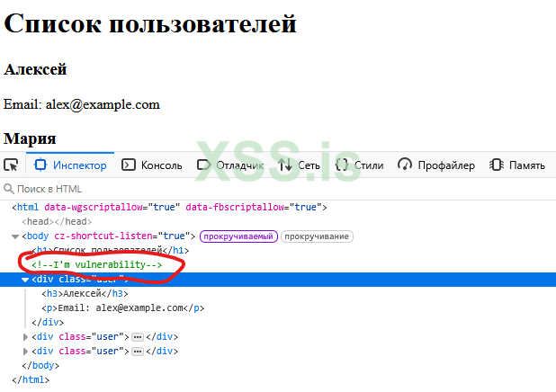This screenshot has height=392, width=556.
Task: Switch to the Инспектор tab
Action: (70, 165)
